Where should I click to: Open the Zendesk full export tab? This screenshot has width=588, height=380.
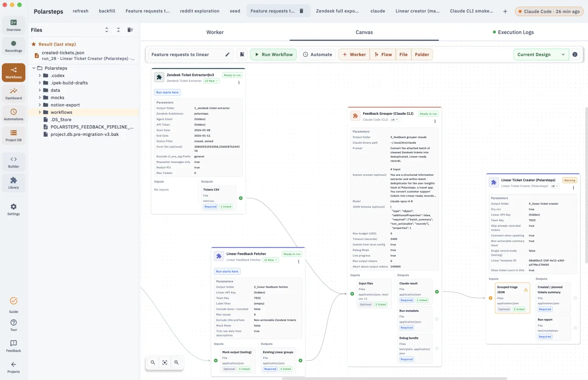338,11
